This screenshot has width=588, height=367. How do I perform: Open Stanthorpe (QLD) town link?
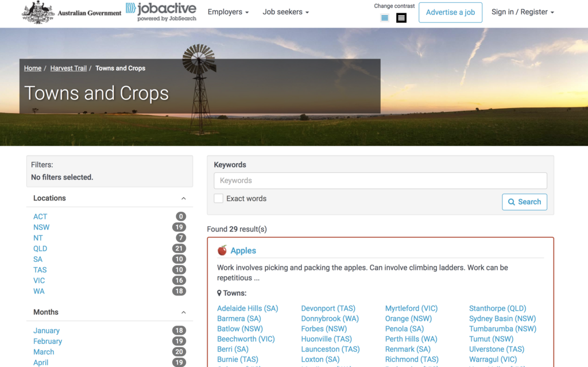click(498, 308)
